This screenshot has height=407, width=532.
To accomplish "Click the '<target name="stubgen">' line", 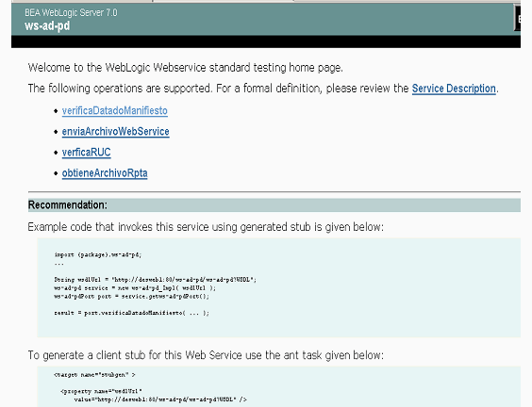I will coord(94,375).
